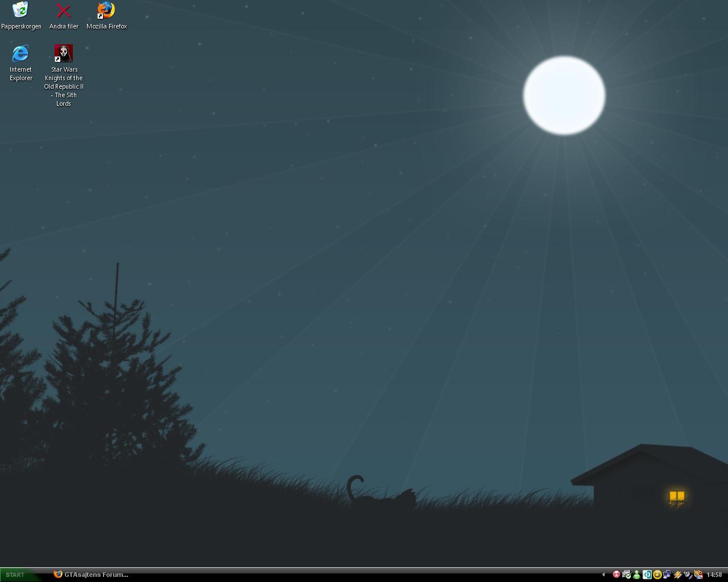The height and width of the screenshot is (582, 728).
Task: Select the Star Wars Knights shortcut
Action: 64,54
